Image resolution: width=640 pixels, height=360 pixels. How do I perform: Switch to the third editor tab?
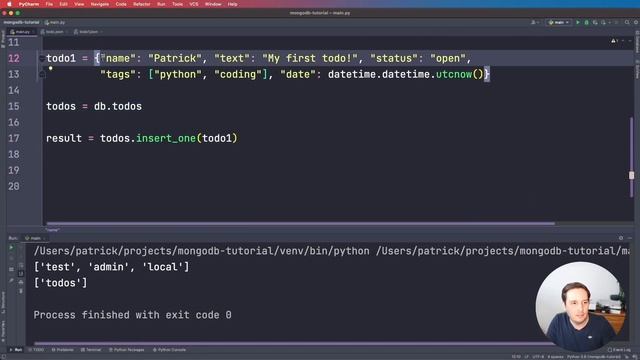[87, 32]
